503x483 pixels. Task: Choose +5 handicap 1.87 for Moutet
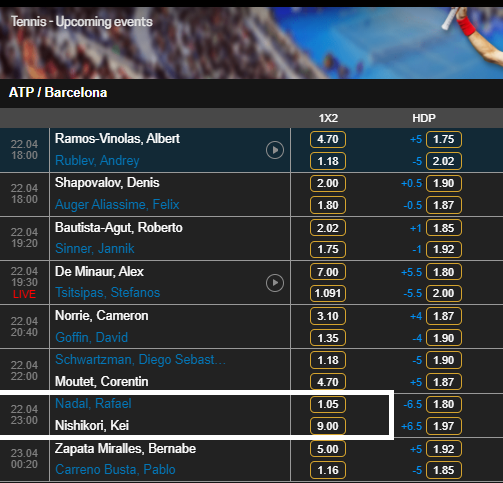444,382
